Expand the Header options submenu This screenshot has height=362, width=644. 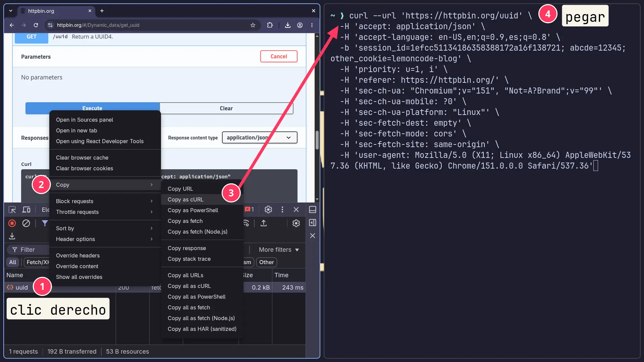[105, 239]
